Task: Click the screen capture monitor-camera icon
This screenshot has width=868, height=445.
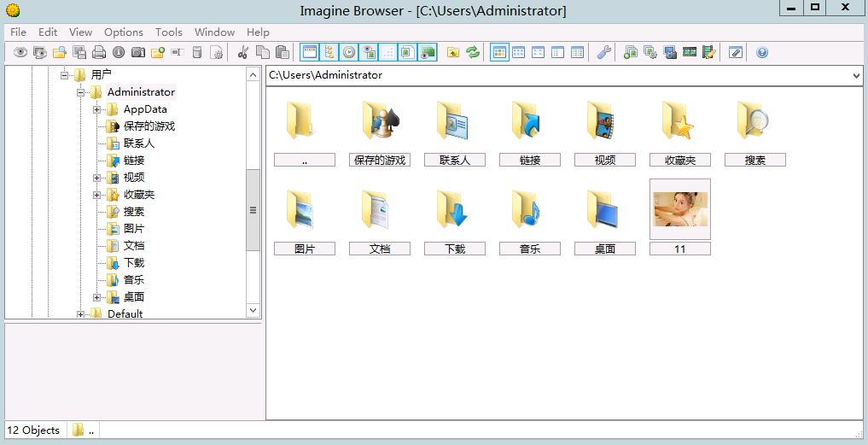Action: pyautogui.click(x=670, y=53)
